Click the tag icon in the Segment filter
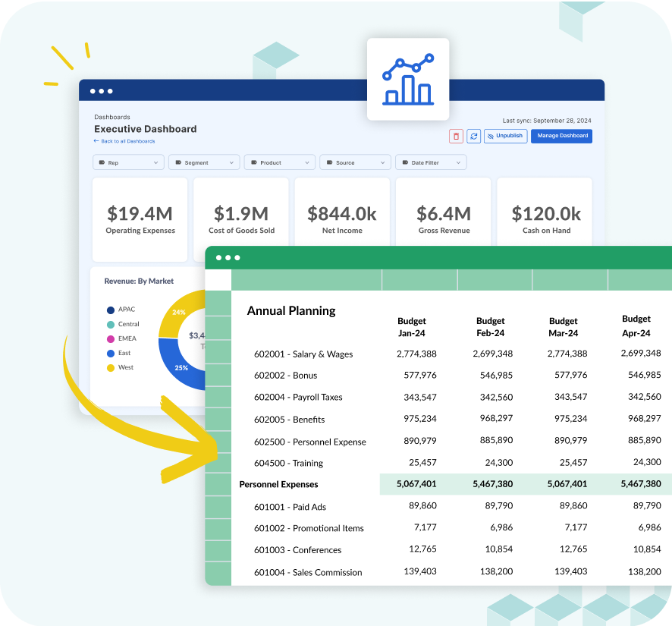 pyautogui.click(x=178, y=162)
